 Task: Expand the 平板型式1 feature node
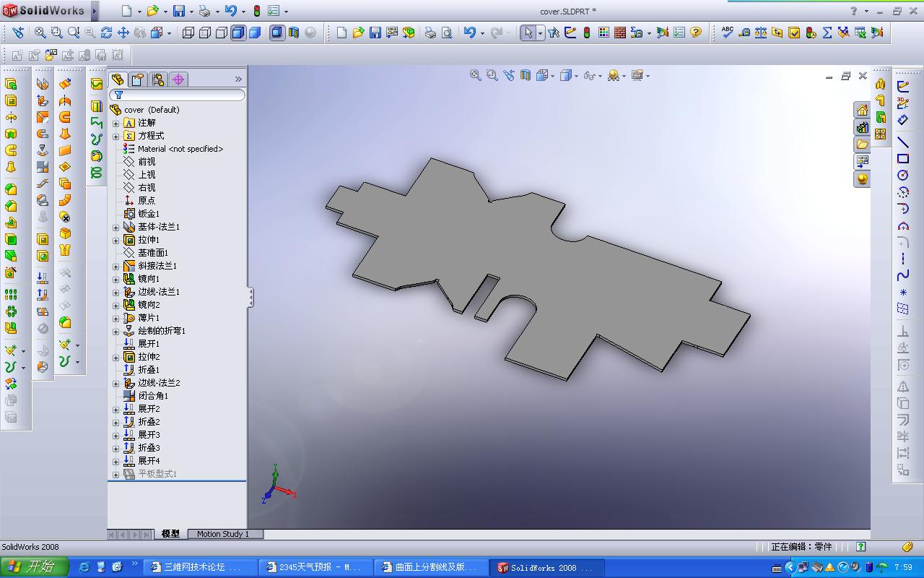coord(116,474)
